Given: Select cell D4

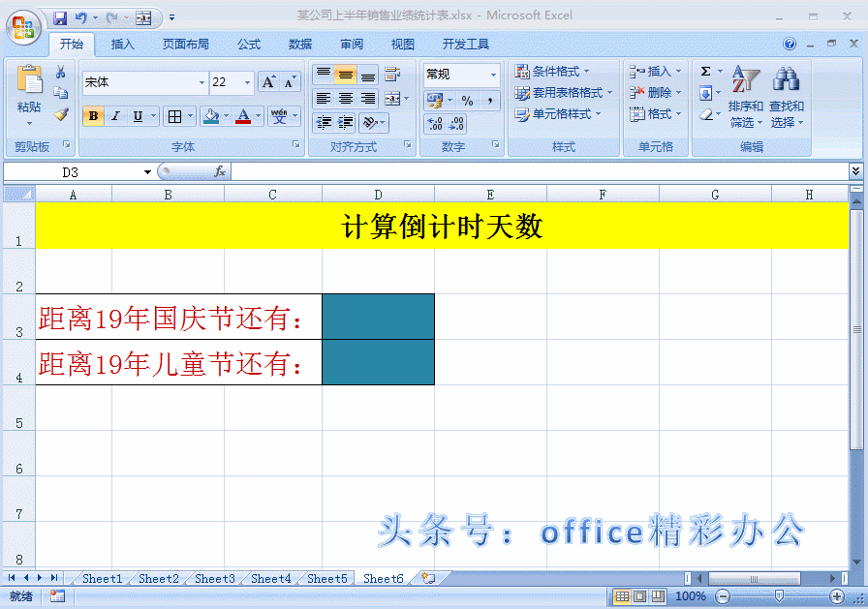Looking at the screenshot, I should (378, 362).
